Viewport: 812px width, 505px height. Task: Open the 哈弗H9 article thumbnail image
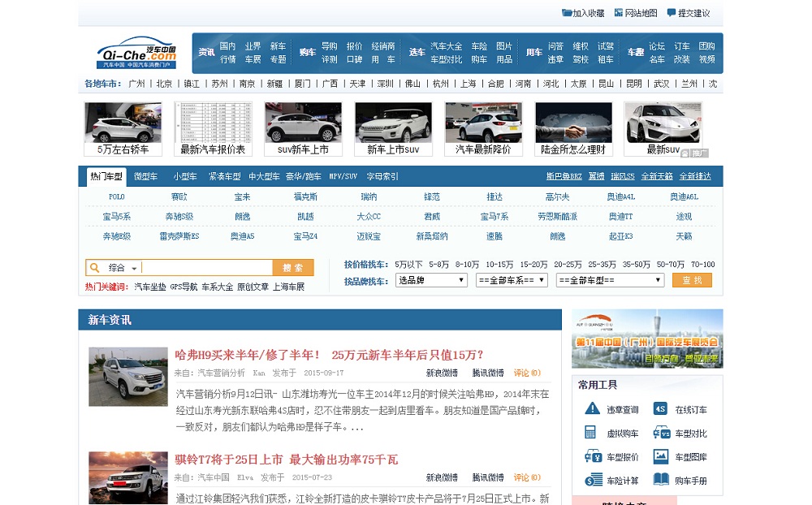click(128, 377)
